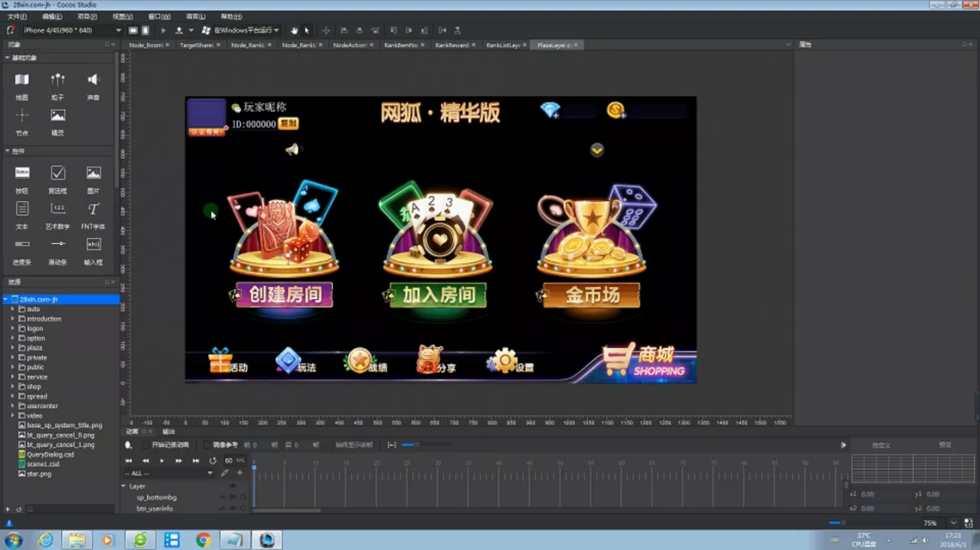Screen dimensions: 980x550
Task: Open the ALL layer filter dropdown in timeline
Action: pos(210,473)
